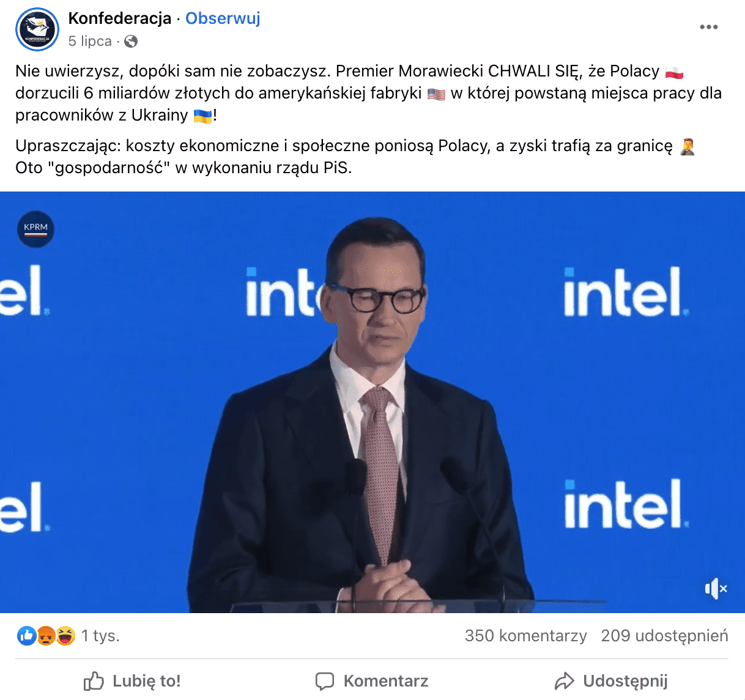Open the three-dots post options menu
This screenshot has height=700, width=745.
[x=708, y=27]
